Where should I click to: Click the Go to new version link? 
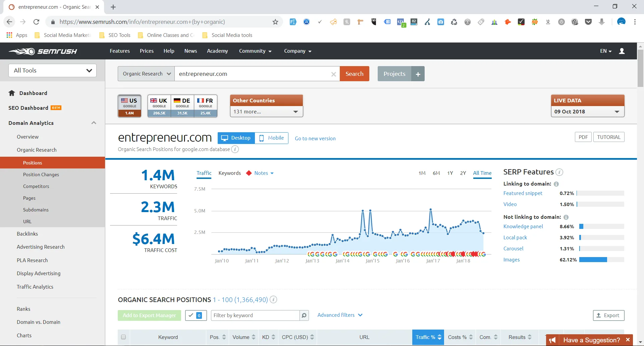click(315, 138)
